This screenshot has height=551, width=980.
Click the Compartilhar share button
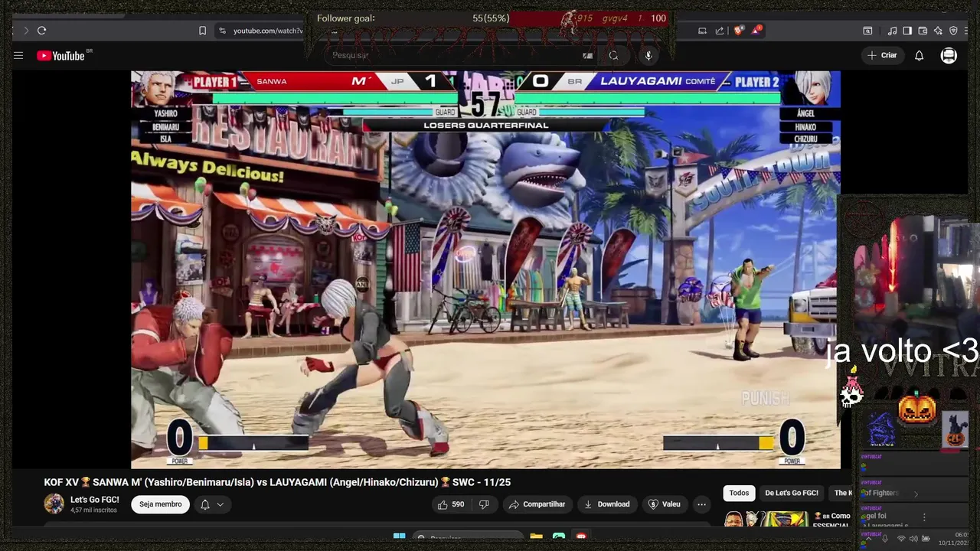point(537,504)
